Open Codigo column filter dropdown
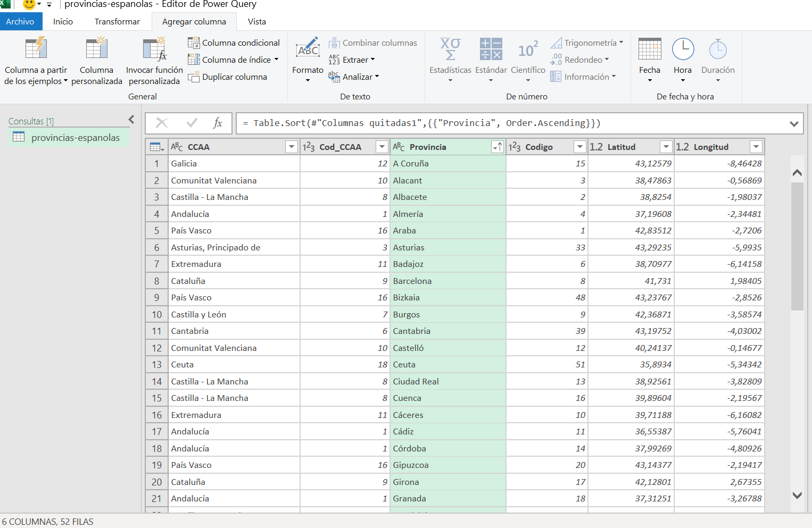Viewport: 812px width, 528px height. [x=579, y=147]
